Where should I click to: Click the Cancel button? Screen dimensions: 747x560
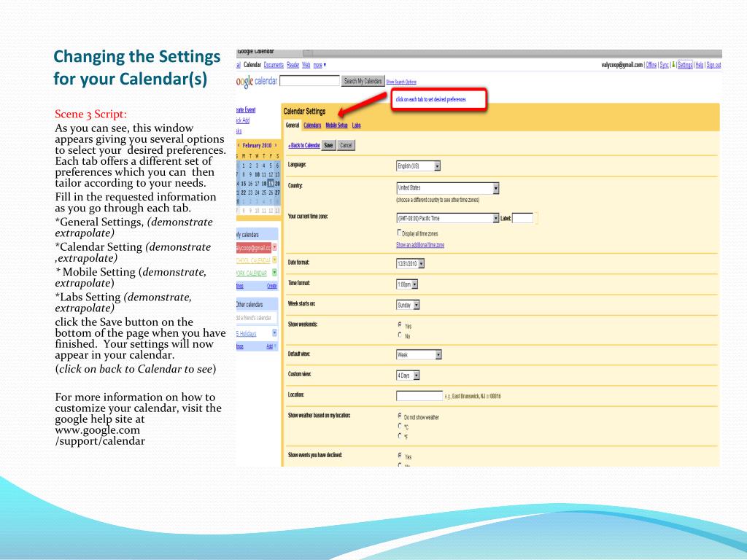(x=347, y=145)
